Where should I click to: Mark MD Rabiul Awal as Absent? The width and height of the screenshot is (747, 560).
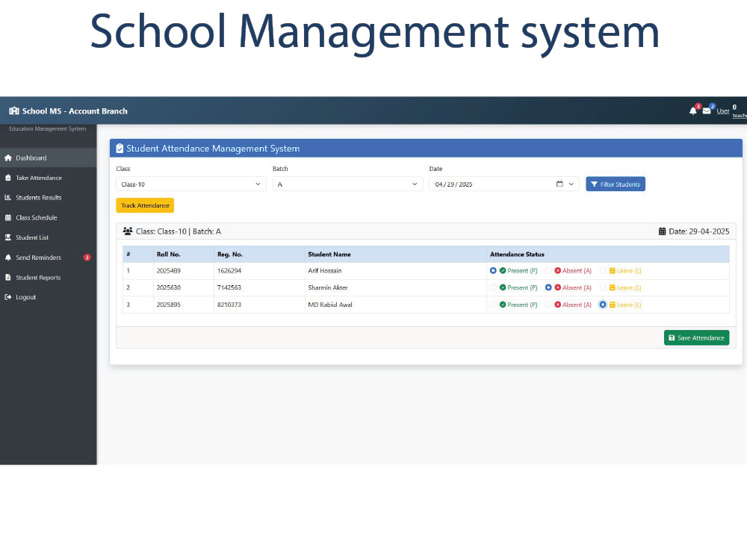point(548,305)
